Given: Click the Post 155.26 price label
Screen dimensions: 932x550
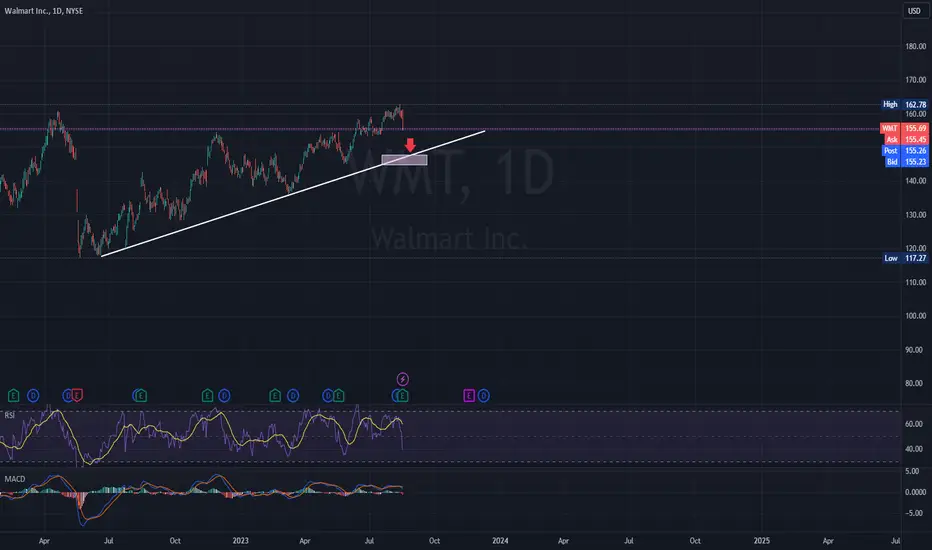Looking at the screenshot, I should [905, 150].
